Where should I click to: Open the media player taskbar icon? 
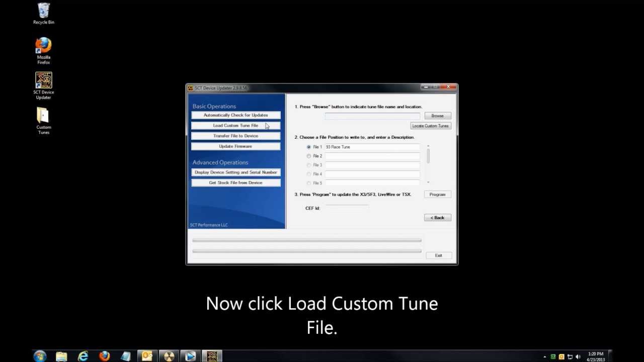point(190,356)
